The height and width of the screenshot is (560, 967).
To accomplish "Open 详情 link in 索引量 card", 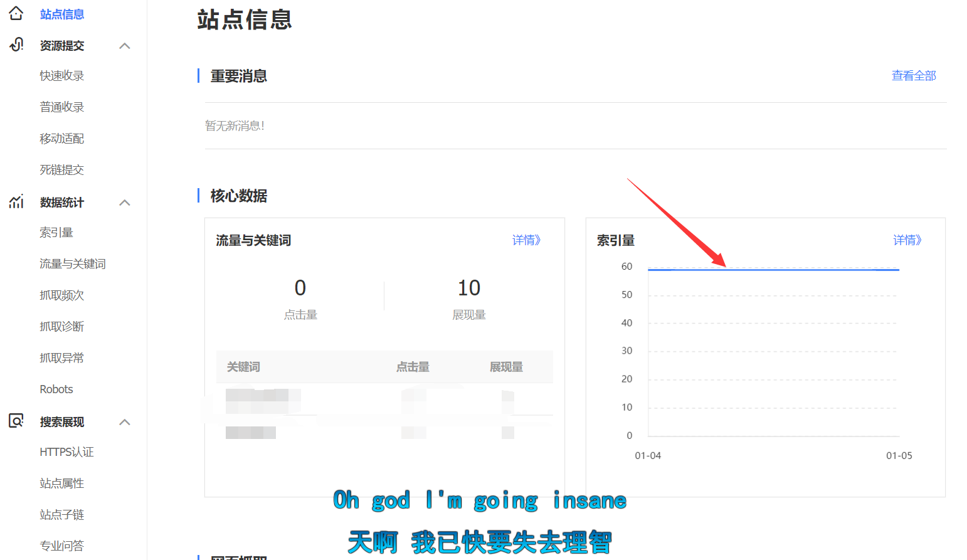I will tap(907, 240).
